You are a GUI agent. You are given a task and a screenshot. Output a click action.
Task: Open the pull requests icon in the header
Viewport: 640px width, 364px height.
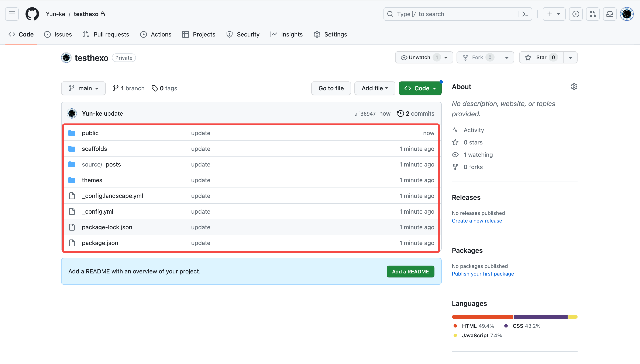click(593, 14)
